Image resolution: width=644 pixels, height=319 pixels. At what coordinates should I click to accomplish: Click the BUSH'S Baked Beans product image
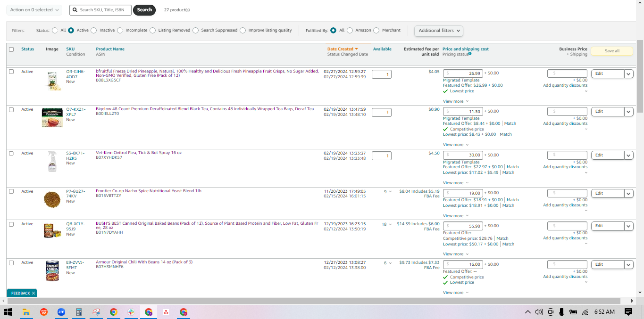coord(52,230)
